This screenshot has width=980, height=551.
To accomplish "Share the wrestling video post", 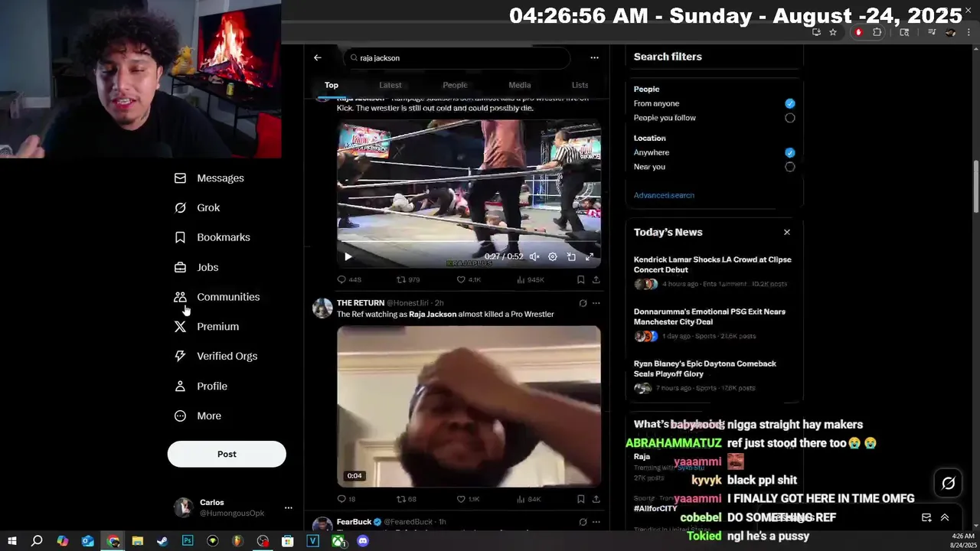I will click(596, 280).
